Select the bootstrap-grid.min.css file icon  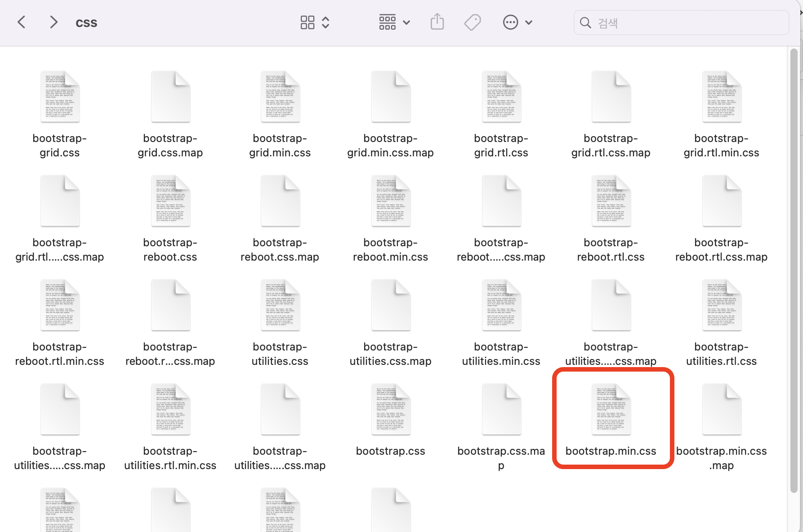[280, 97]
